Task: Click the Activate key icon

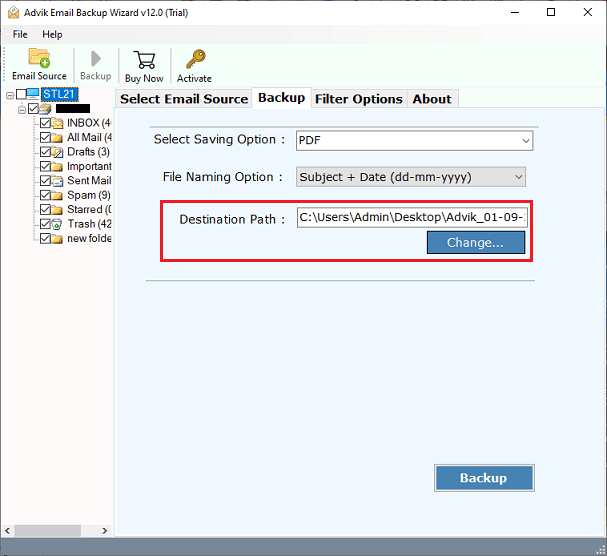Action: point(195,59)
